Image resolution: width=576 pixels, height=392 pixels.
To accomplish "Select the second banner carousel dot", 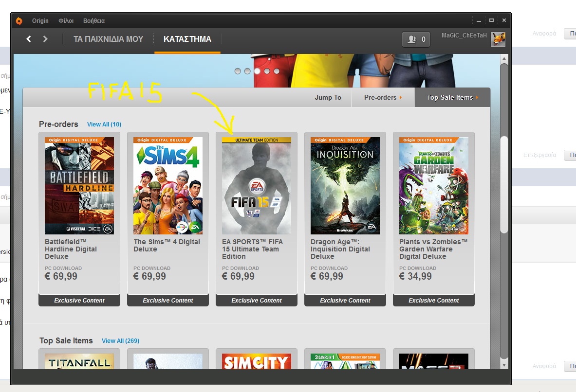I will point(248,71).
